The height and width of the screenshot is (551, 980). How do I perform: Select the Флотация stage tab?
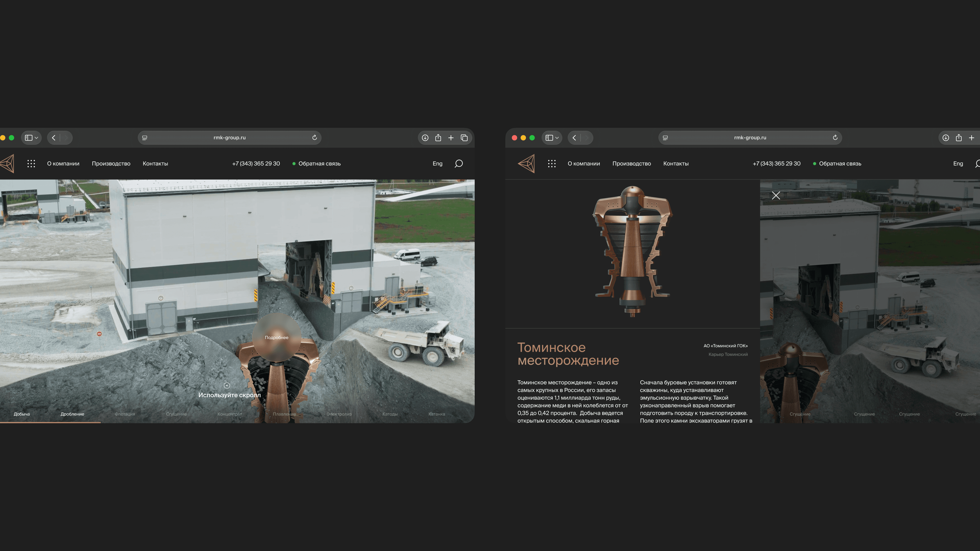(x=125, y=414)
